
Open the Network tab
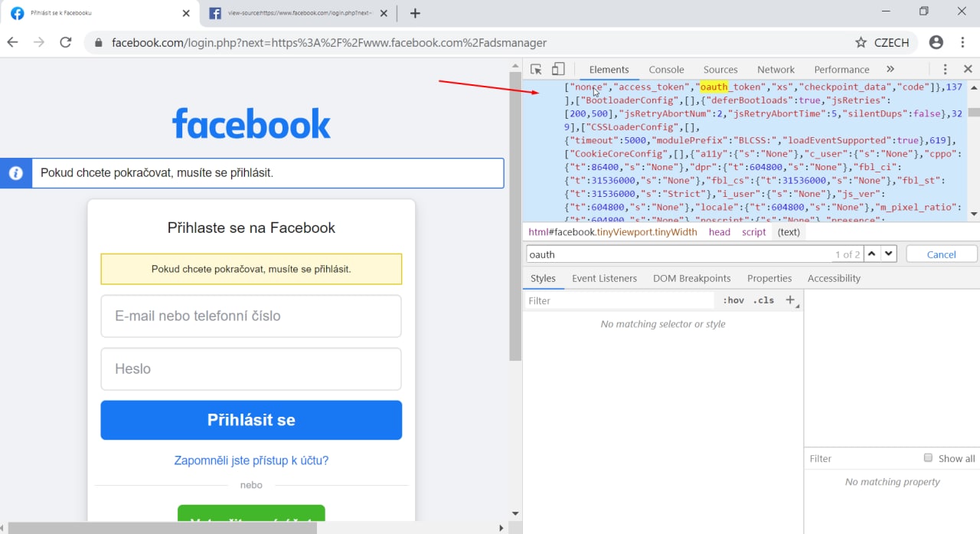coord(776,69)
